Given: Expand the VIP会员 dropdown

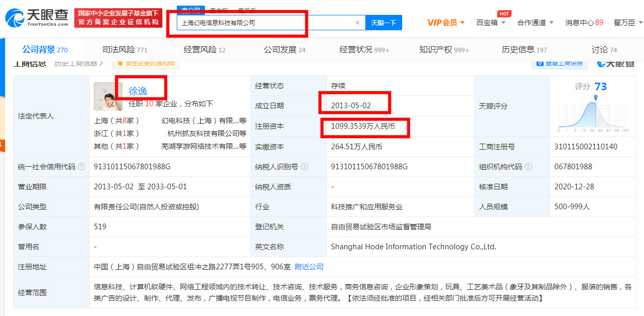Looking at the screenshot, I should 446,23.
